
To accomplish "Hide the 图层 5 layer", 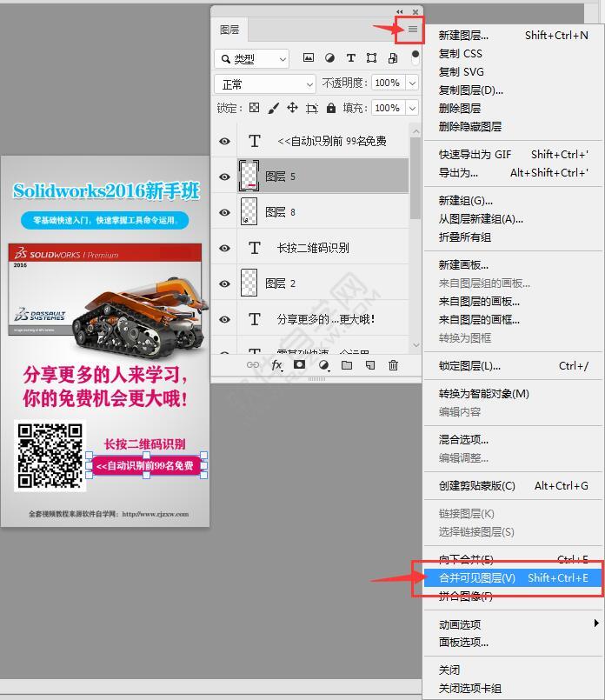I will pyautogui.click(x=224, y=177).
